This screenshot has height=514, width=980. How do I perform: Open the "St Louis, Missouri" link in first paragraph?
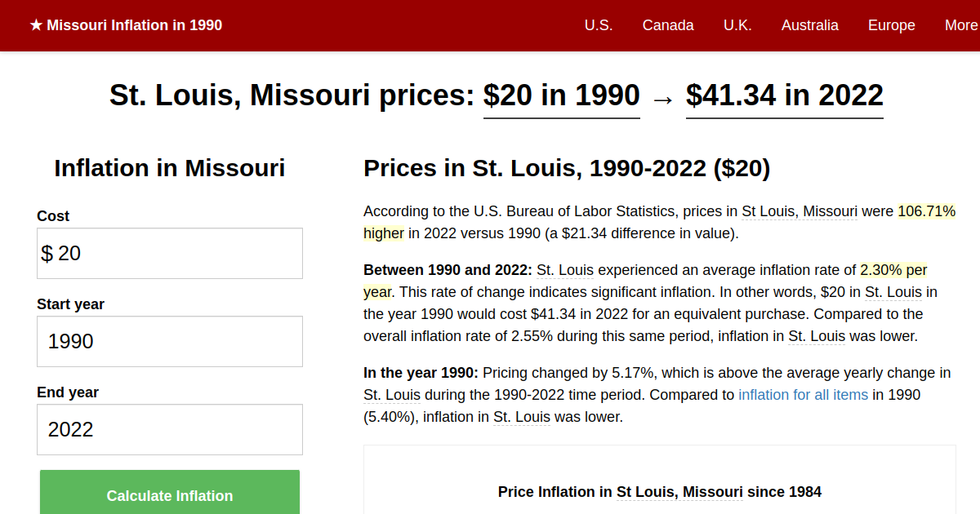pos(799,210)
